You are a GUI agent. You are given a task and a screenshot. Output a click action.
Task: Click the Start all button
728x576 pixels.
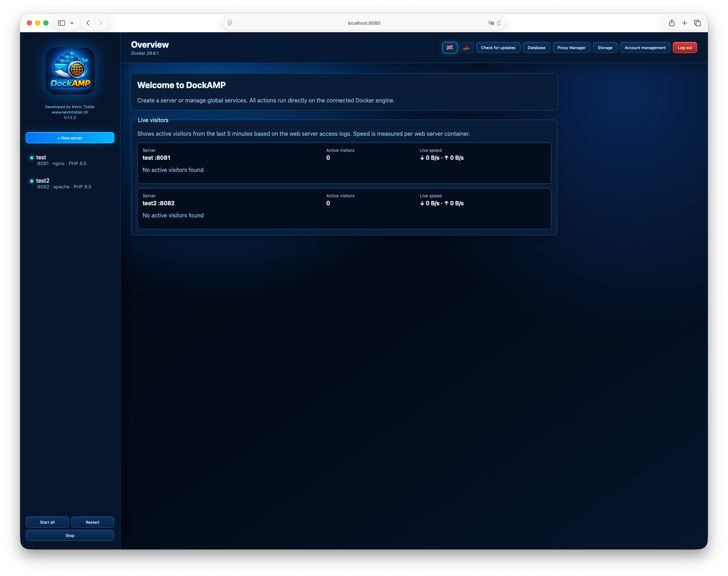[47, 522]
